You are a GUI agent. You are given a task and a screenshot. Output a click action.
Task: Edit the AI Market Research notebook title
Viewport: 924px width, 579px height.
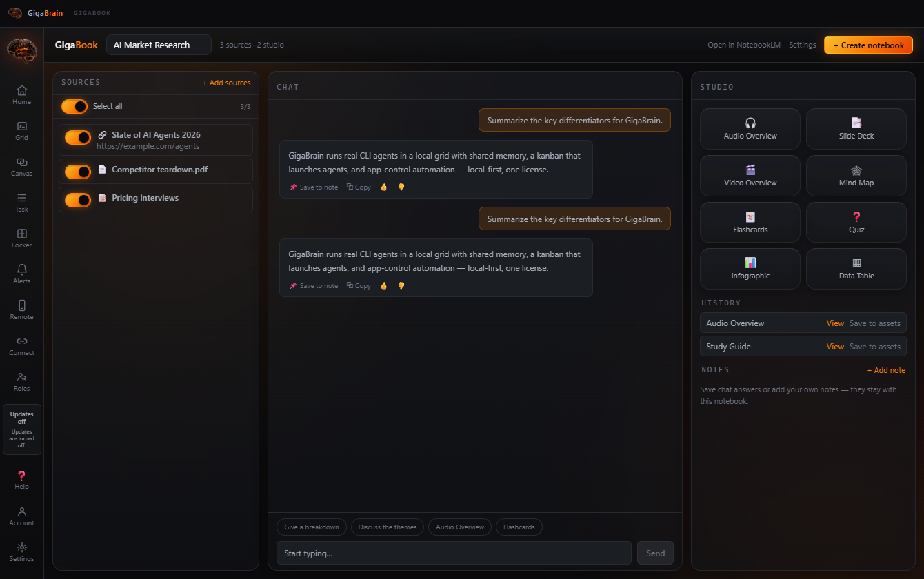click(159, 45)
